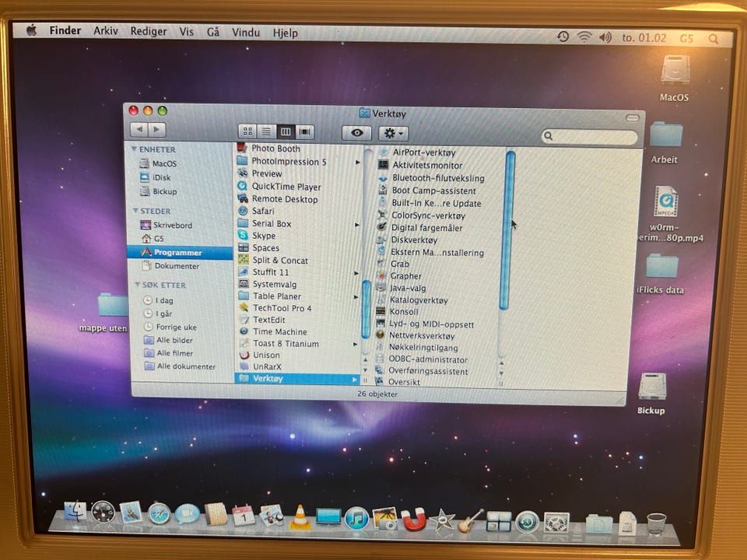Open the Trash in the dock

(x=656, y=523)
